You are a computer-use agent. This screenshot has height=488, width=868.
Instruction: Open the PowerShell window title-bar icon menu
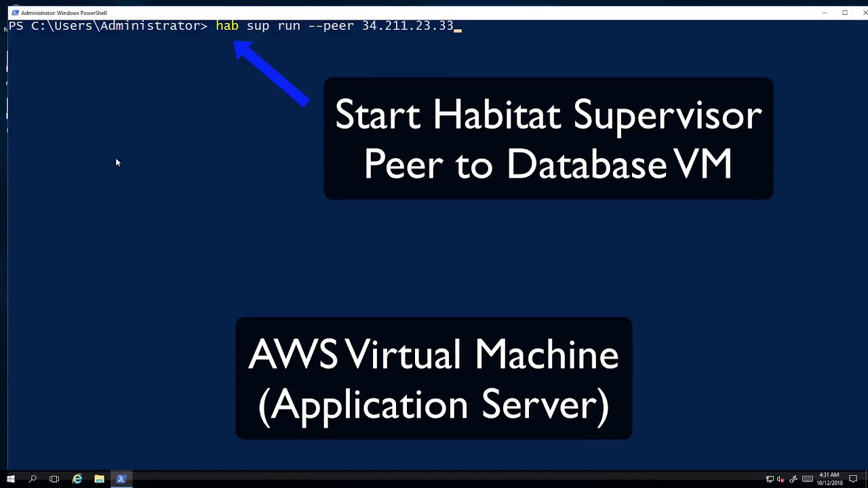[x=15, y=13]
